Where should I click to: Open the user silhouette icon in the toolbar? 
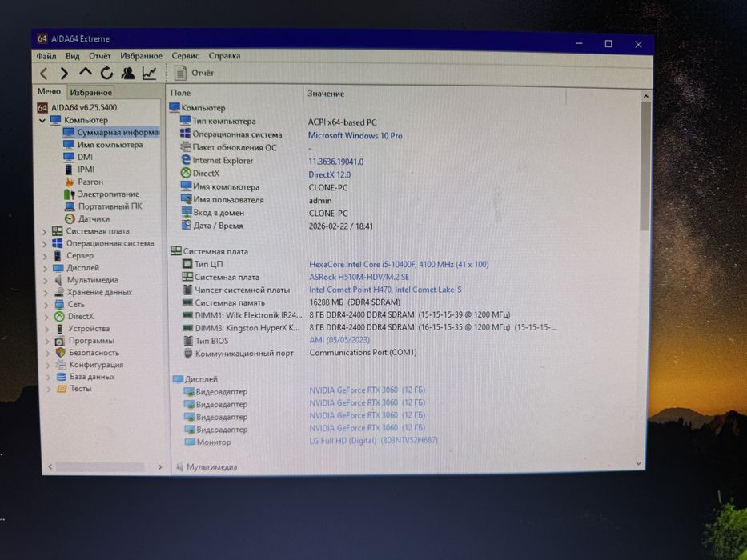(x=127, y=73)
